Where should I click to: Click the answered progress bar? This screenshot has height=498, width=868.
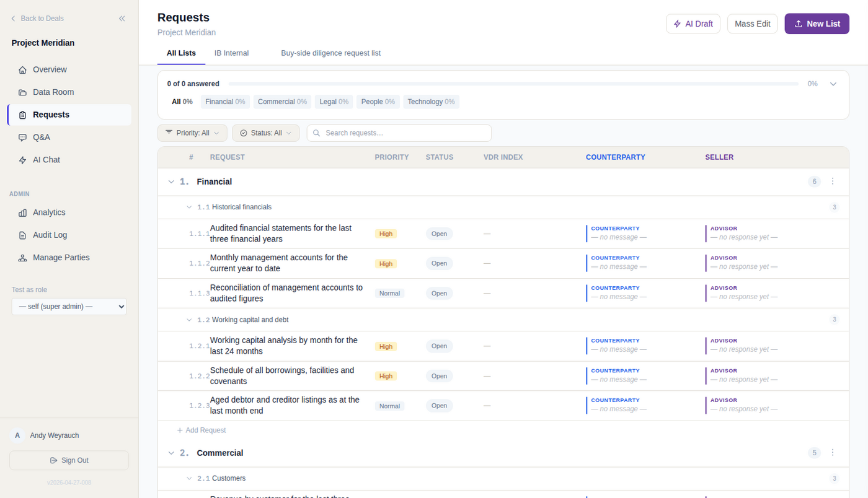point(513,84)
